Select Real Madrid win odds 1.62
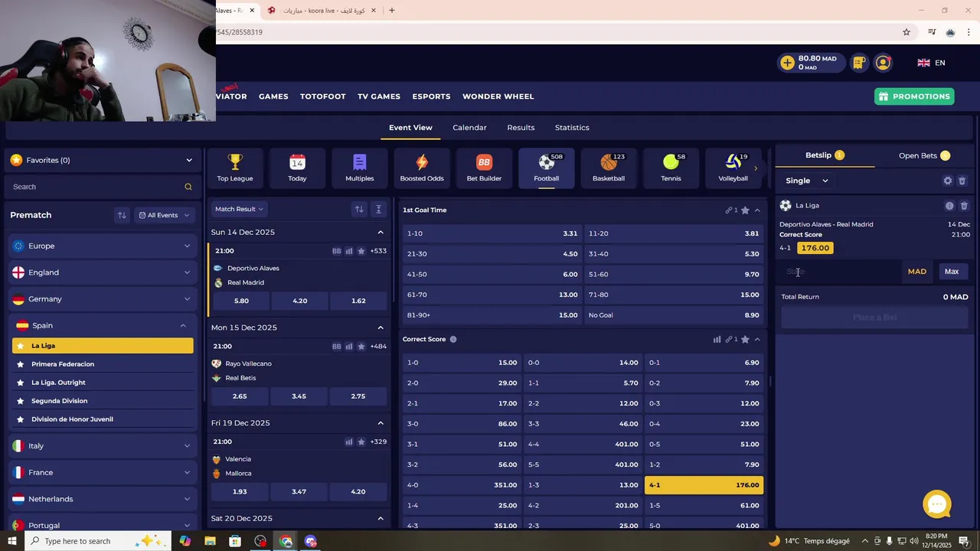980x551 pixels. [358, 301]
